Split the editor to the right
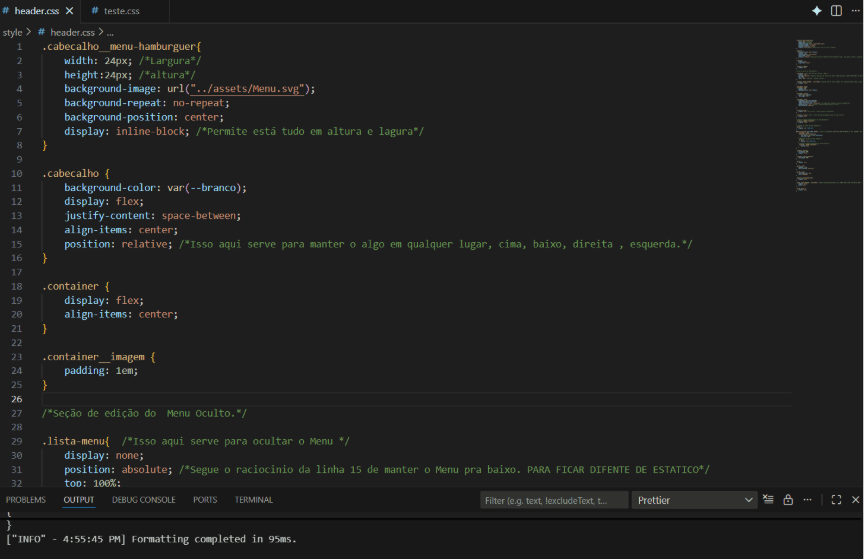Screen dimensions: 864x559 [835, 10]
